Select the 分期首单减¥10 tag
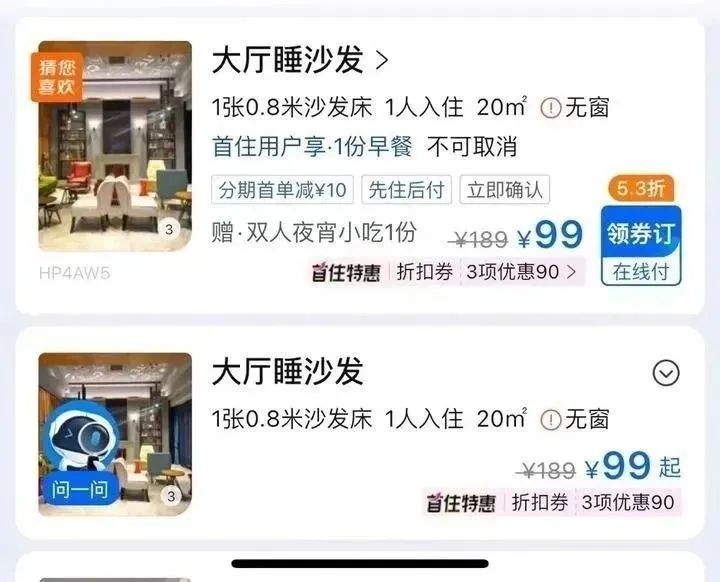Screen dimensions: 720x582 282,190
